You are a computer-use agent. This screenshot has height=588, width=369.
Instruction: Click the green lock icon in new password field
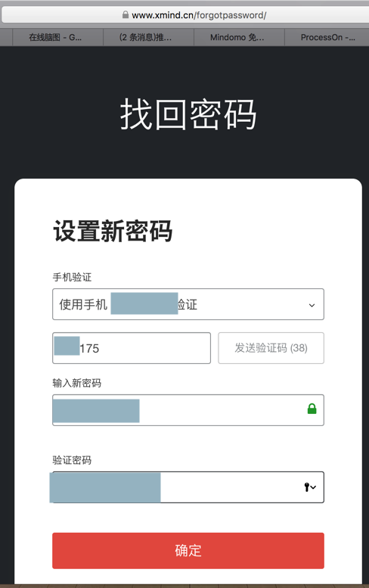click(312, 409)
